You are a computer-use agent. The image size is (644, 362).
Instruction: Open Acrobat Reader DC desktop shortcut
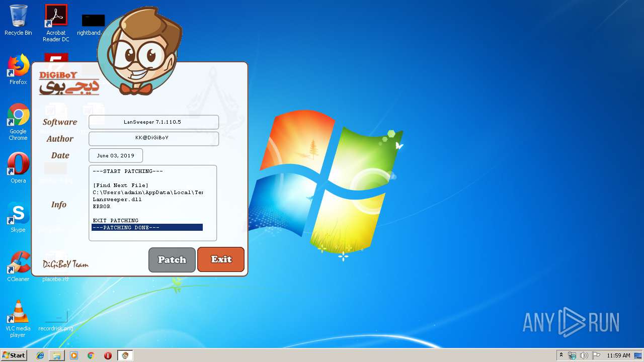point(56,23)
